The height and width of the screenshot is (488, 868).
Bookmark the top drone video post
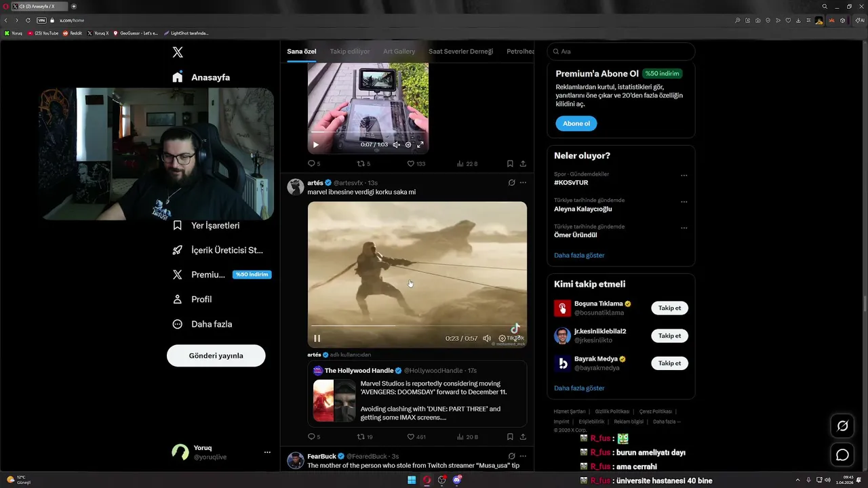pos(510,163)
